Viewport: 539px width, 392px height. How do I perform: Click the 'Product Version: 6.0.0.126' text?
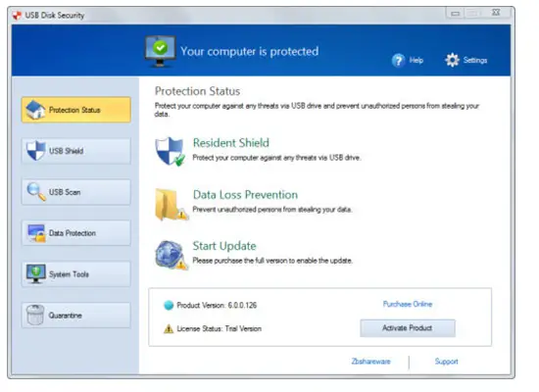pyautogui.click(x=217, y=305)
